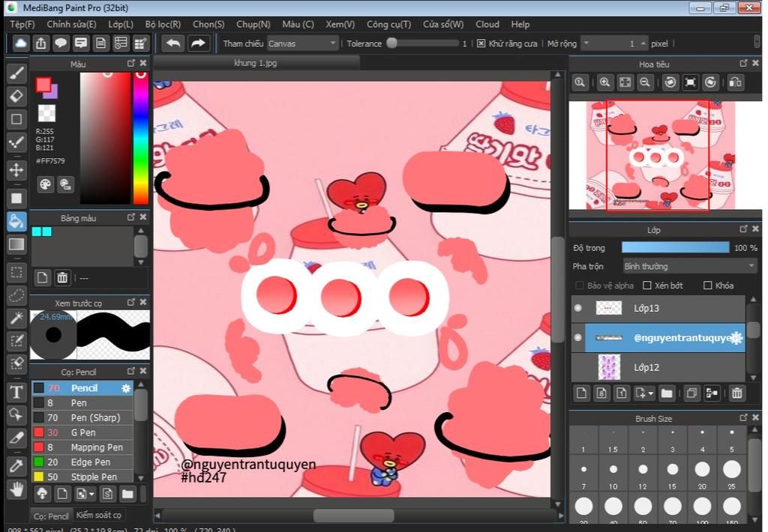Image resolution: width=768 pixels, height=532 pixels.
Task: Select the Magic Wand tool
Action: [16, 318]
